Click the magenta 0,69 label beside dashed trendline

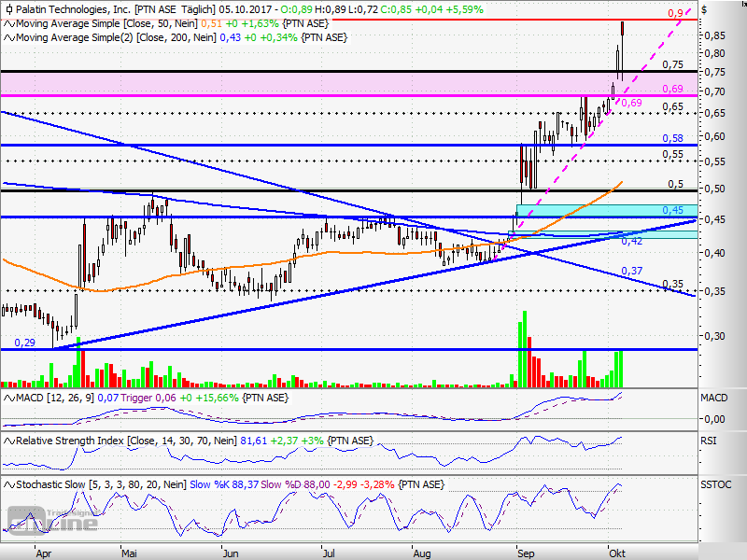click(x=632, y=103)
